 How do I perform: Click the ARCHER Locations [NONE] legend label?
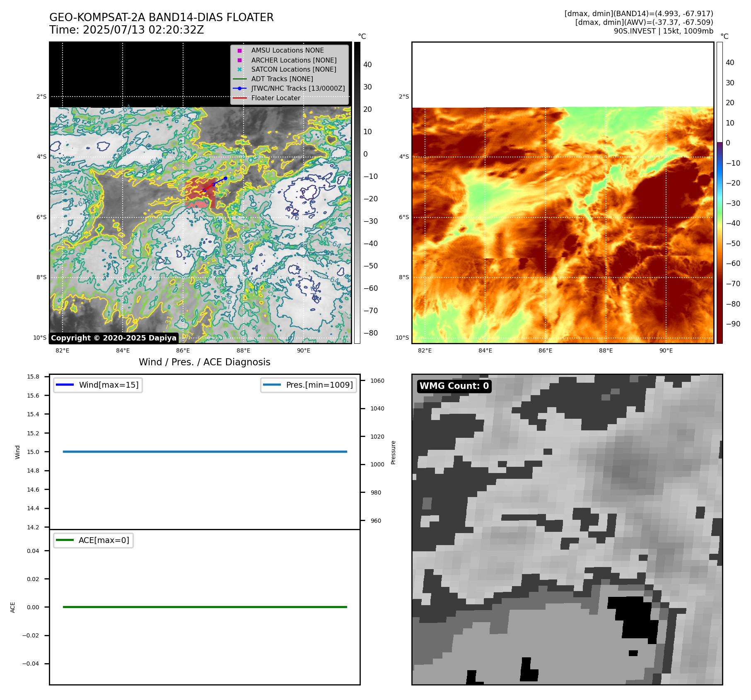click(x=294, y=60)
